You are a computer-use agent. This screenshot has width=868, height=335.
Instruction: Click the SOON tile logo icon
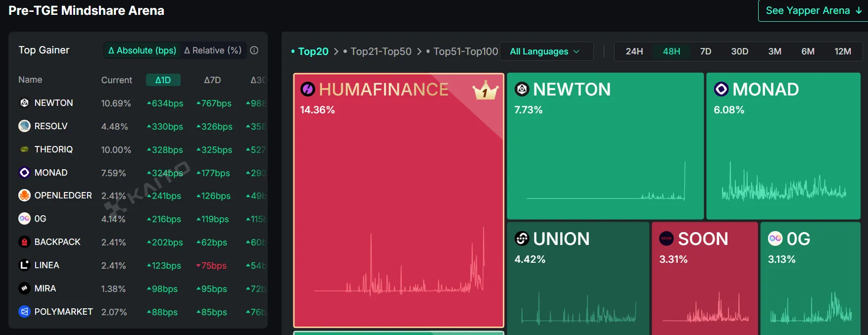(667, 239)
